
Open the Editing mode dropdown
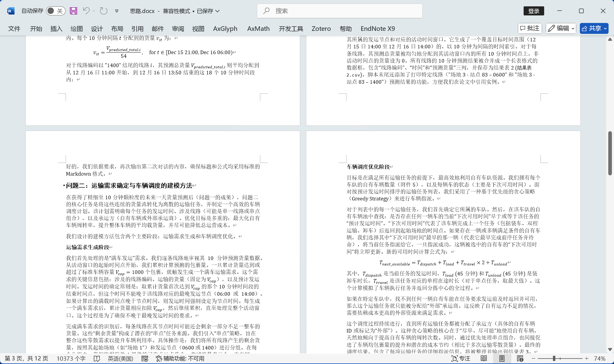(561, 28)
